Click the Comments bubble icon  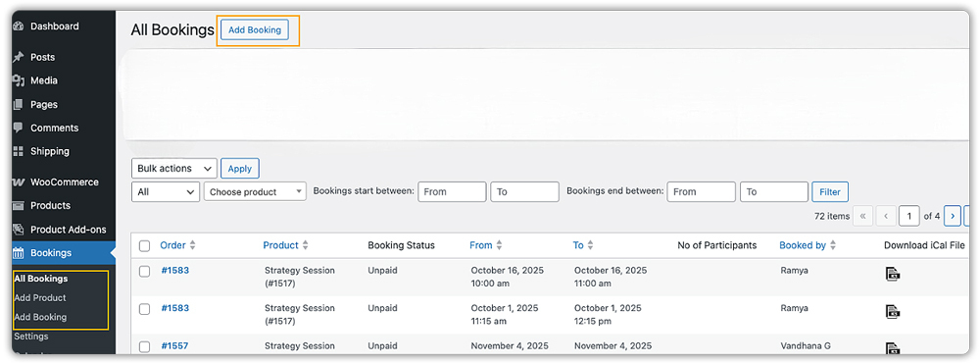18,128
